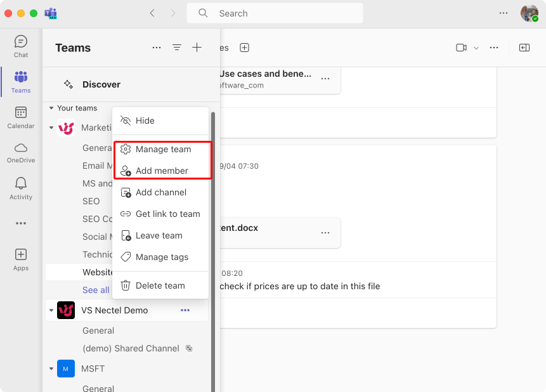Viewport: 546px width, 392px height.
Task: Click message about prices up to date
Action: tap(300, 286)
